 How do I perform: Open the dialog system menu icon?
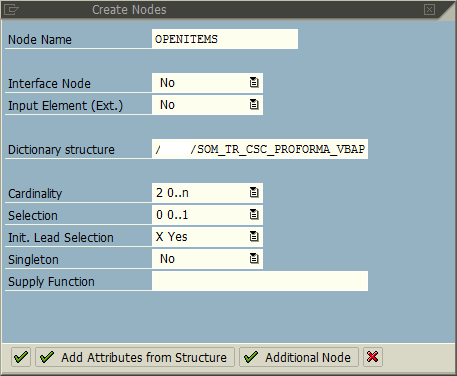click(x=10, y=10)
